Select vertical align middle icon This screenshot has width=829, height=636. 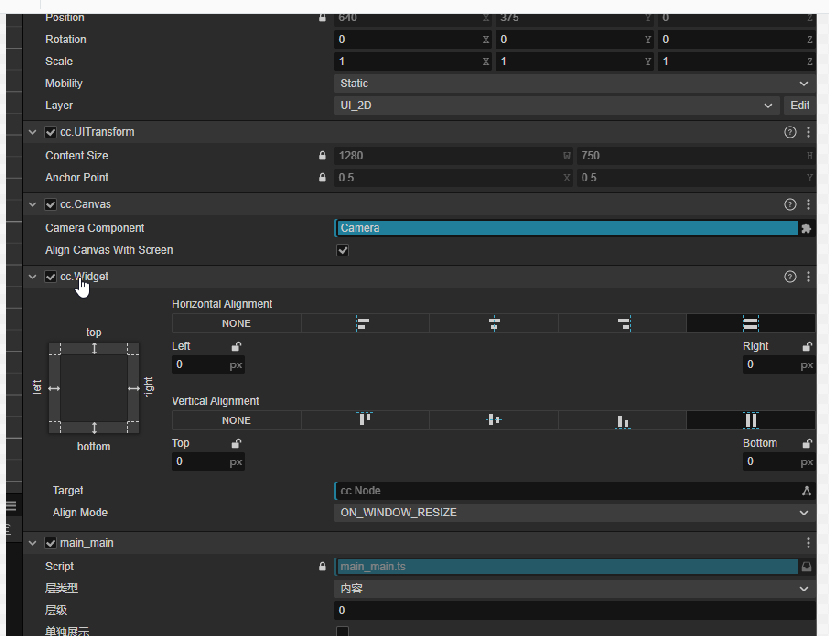(x=494, y=420)
